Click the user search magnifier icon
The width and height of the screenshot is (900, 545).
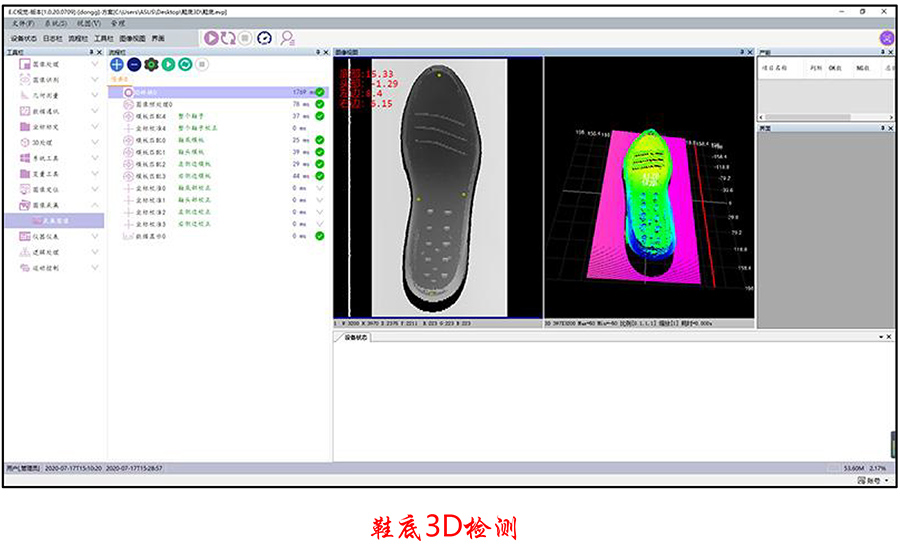click(287, 38)
